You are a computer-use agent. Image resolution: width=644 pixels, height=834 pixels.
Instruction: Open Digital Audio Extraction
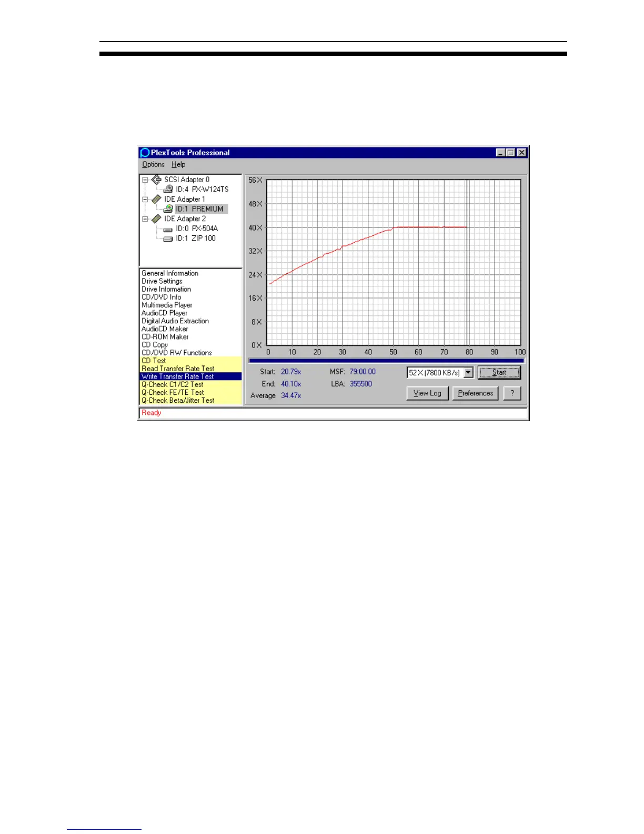(175, 321)
